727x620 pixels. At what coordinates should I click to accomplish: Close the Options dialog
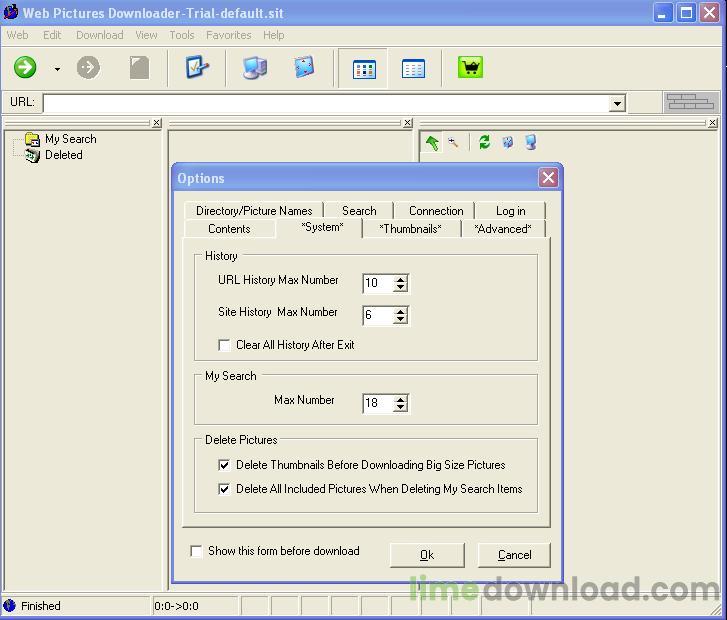548,177
